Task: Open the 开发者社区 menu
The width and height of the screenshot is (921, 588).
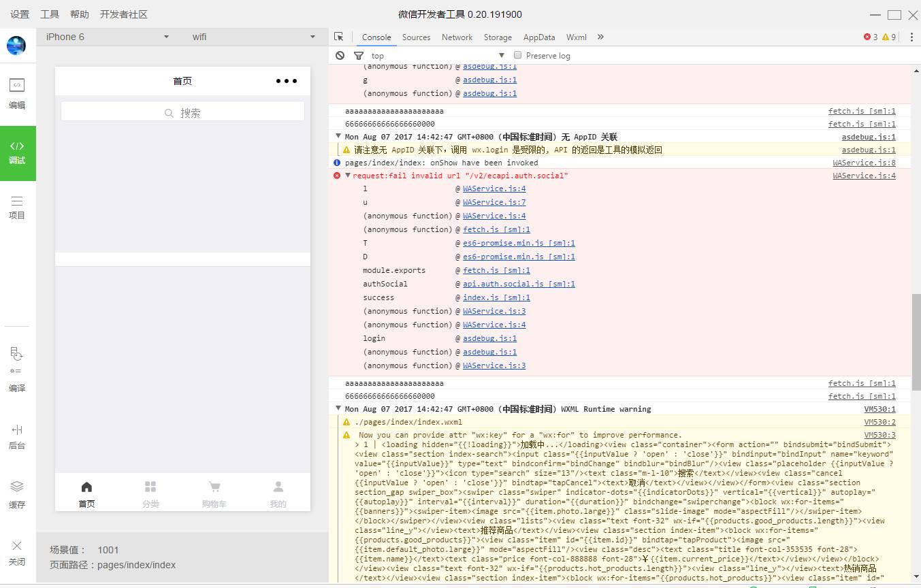Action: [x=124, y=14]
